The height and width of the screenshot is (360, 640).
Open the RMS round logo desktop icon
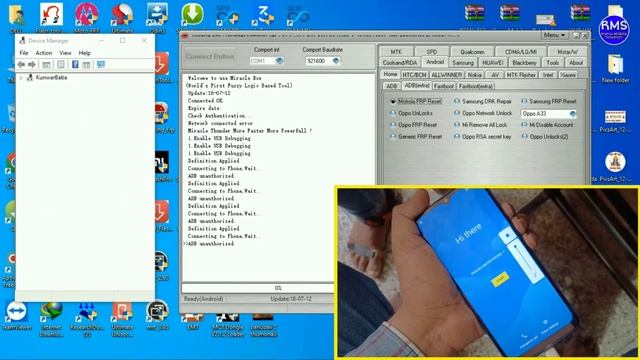click(614, 29)
